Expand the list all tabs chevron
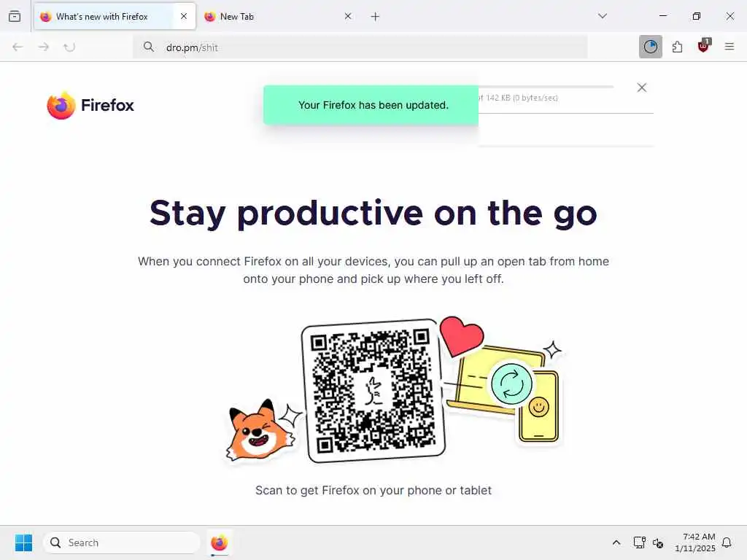The width and height of the screenshot is (747, 560). pos(603,16)
